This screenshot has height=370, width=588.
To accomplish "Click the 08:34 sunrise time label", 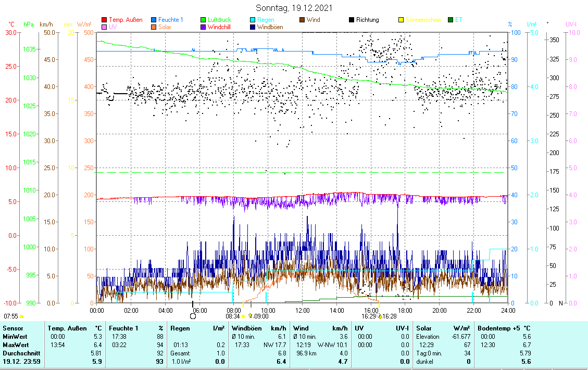I will (232, 316).
